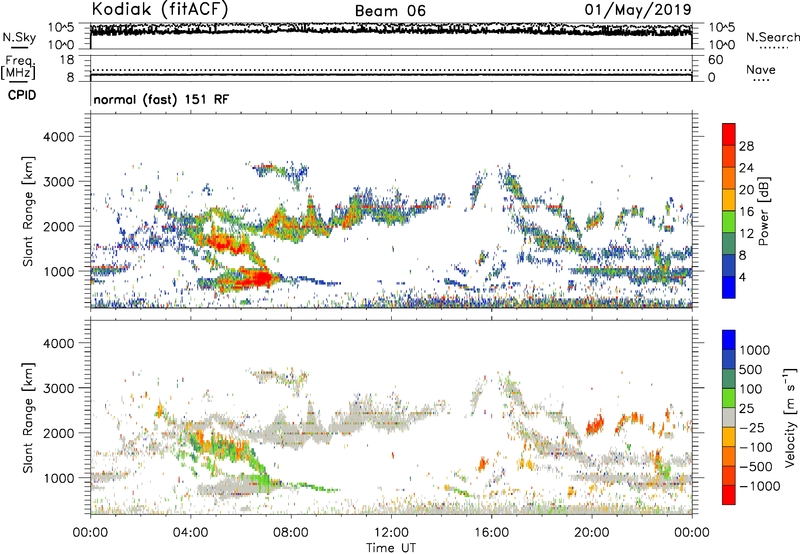Click the '04:00' time axis tick label
The width and height of the screenshot is (800, 554).
(x=190, y=533)
